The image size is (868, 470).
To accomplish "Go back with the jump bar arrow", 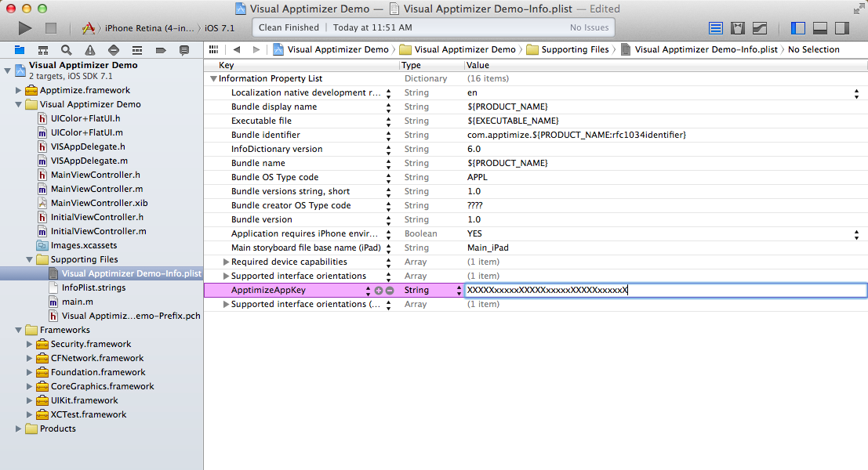I will tap(237, 49).
